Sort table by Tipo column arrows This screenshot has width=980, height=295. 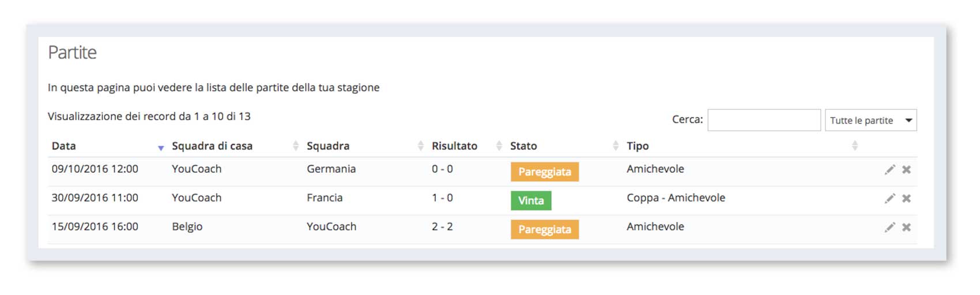coord(855,145)
